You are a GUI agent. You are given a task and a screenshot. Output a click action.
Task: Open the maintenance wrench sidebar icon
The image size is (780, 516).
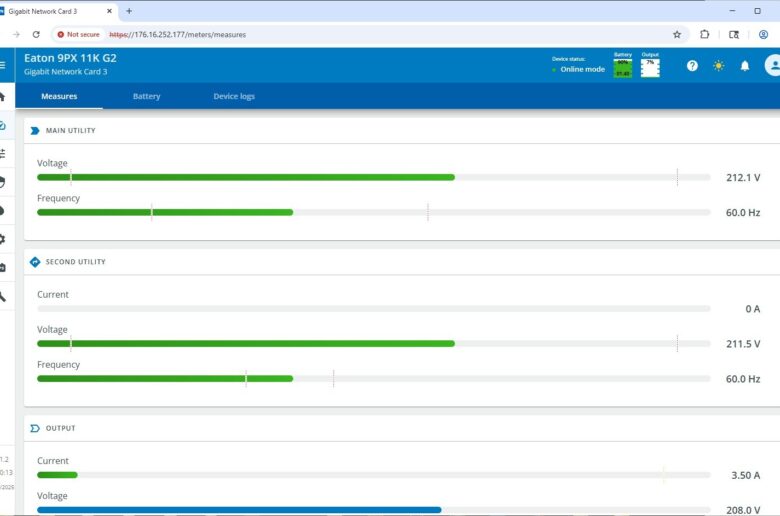tap(3, 296)
